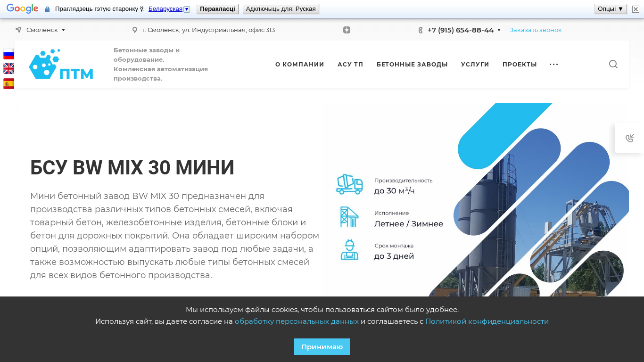644x362 pixels.
Task: Open the translate Опцыі dropdown
Action: click(x=611, y=9)
